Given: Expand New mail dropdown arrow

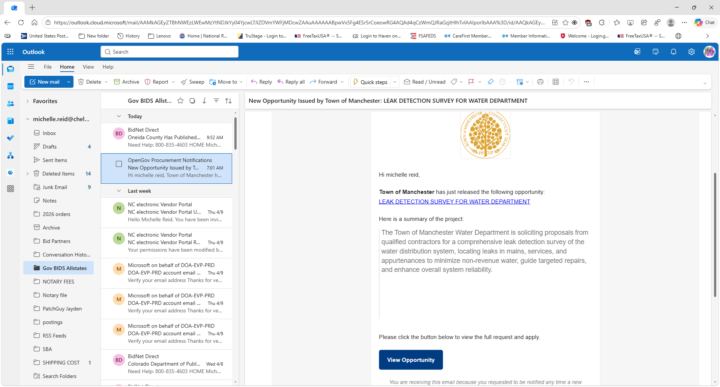Looking at the screenshot, I should 68,82.
